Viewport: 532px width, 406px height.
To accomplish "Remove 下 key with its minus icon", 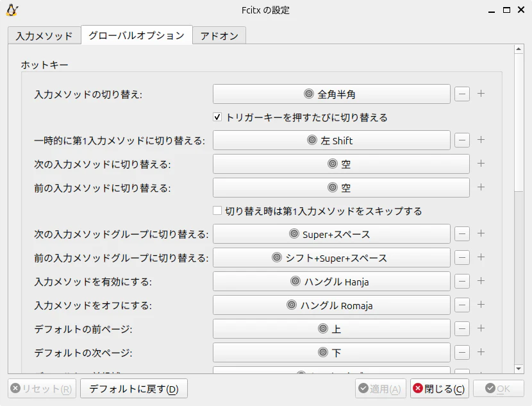I will click(x=462, y=353).
